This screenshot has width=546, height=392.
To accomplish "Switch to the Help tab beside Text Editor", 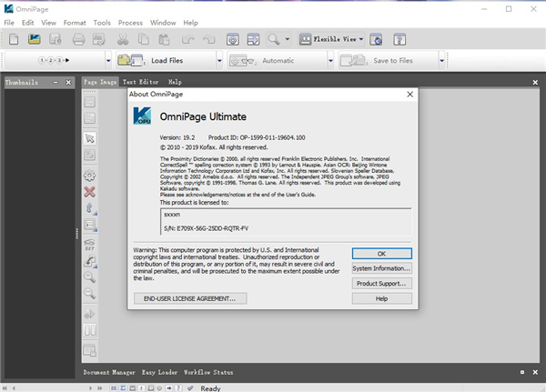I will 175,82.
